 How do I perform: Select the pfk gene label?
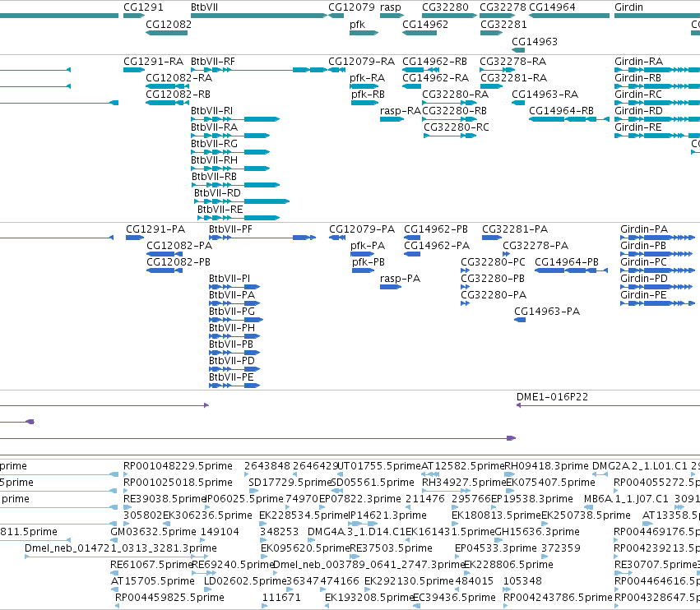coord(357,24)
